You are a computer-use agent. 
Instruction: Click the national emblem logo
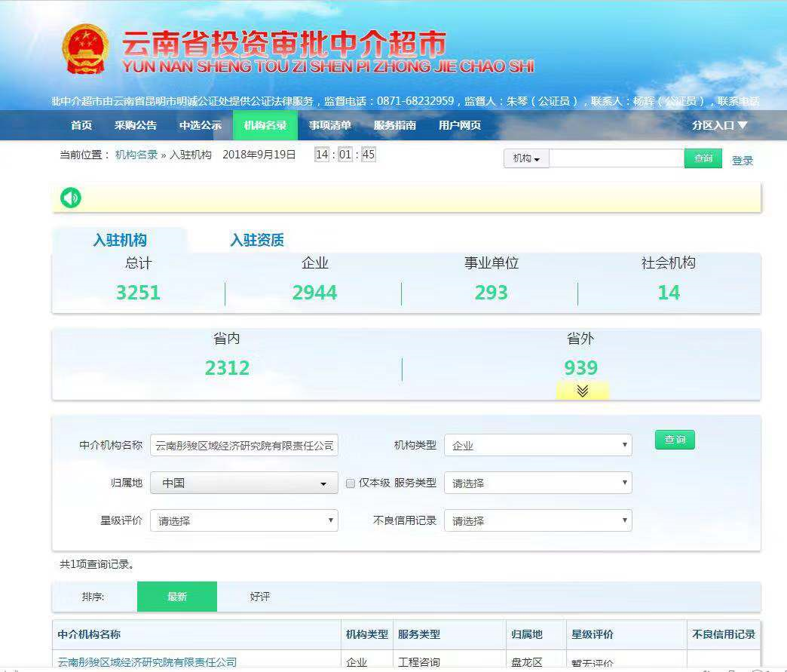[x=85, y=49]
